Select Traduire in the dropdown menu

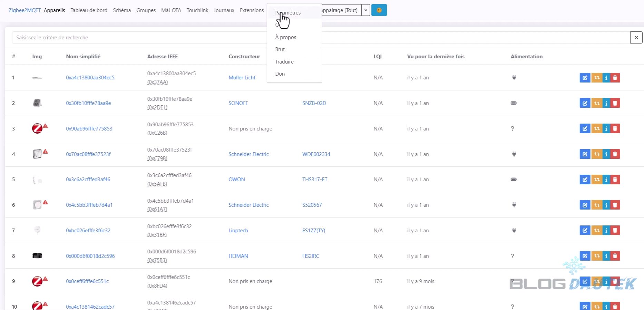point(284,62)
